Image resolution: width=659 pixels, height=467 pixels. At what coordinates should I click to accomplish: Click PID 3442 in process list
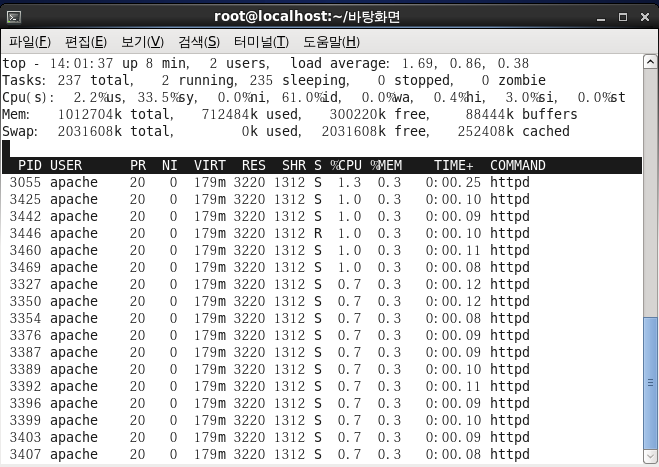coord(25,216)
